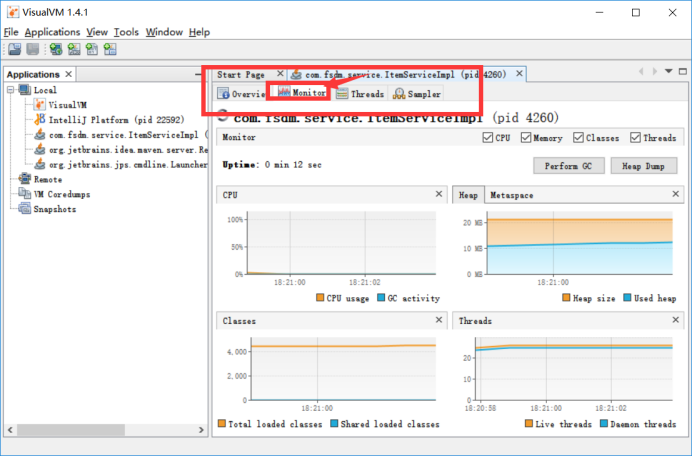Click the scrollbar right arrow in Applications panel

pyautogui.click(x=201, y=430)
